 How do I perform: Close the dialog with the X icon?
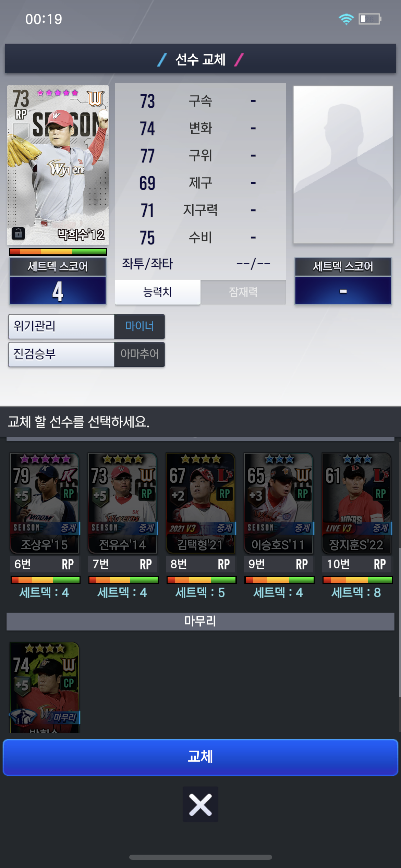(x=200, y=804)
